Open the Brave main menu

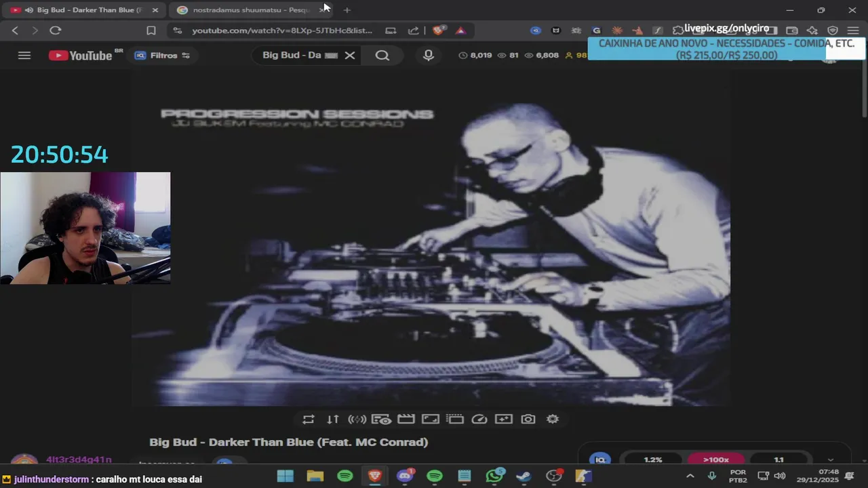click(853, 30)
